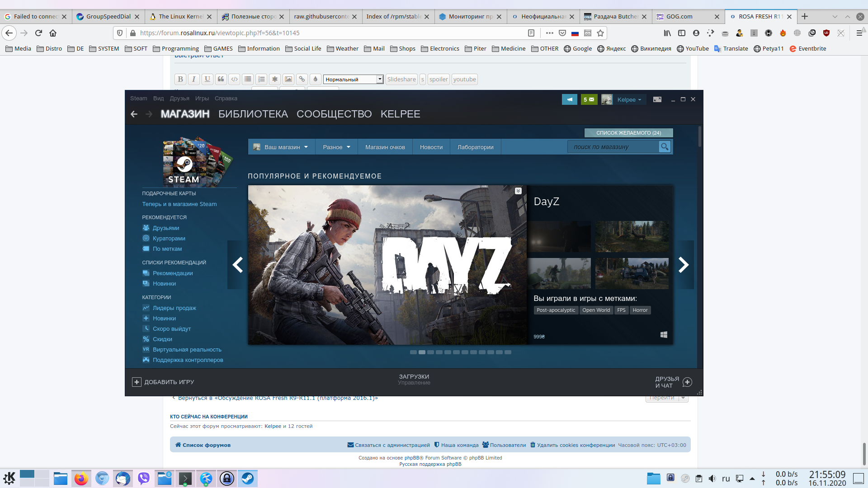Screen dimensions: 868x488
Task: Click the store search magnifier button
Action: point(665,147)
